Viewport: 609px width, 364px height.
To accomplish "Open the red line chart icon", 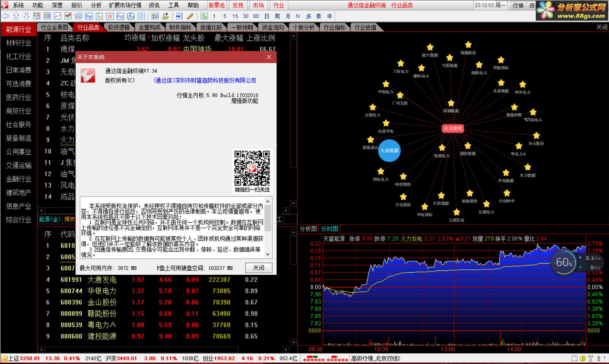I will click(58, 16).
